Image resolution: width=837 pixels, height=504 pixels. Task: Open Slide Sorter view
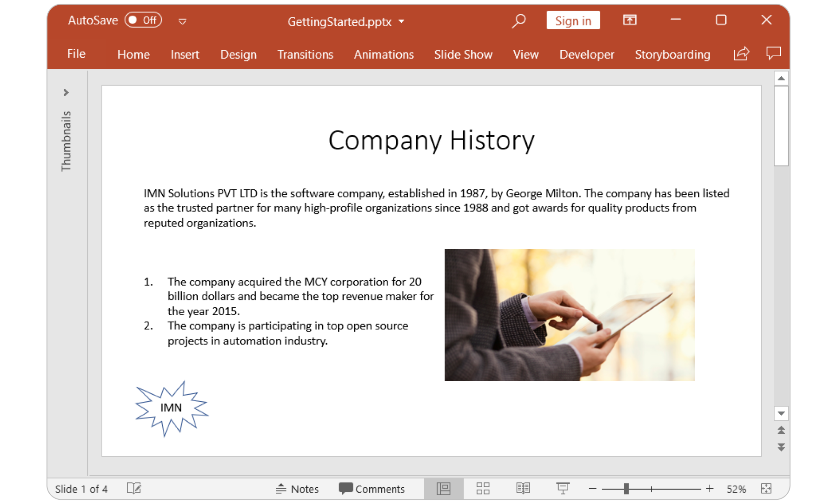483,489
